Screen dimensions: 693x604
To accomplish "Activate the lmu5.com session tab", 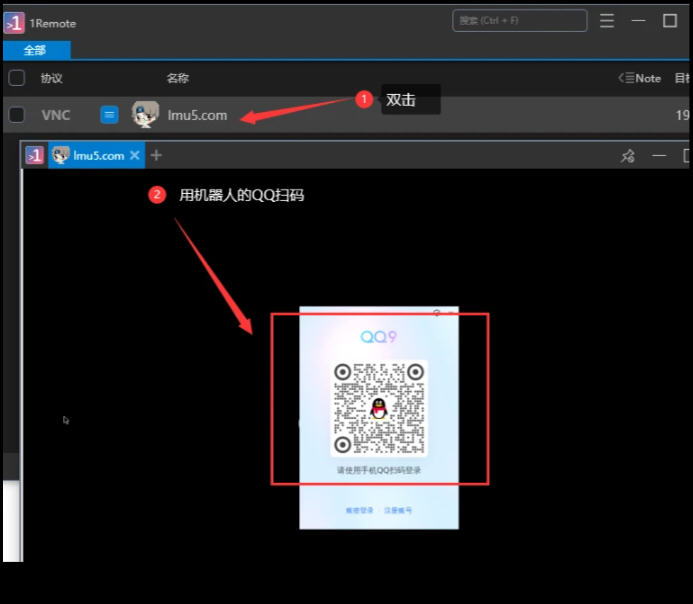I will point(96,155).
